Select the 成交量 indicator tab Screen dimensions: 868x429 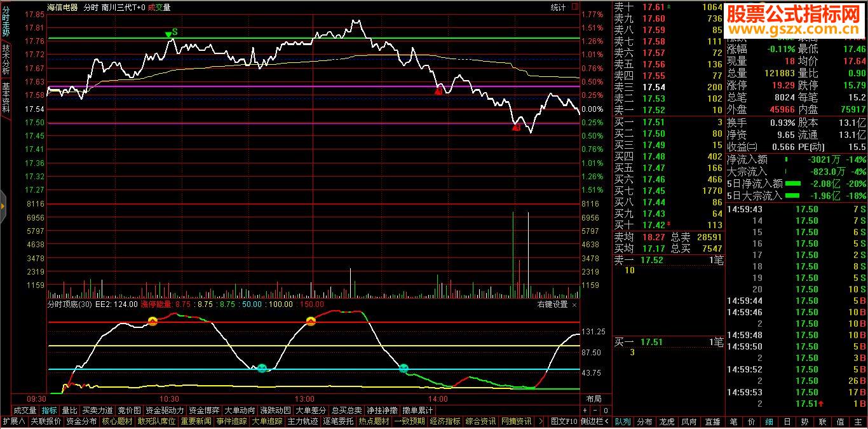pos(25,411)
